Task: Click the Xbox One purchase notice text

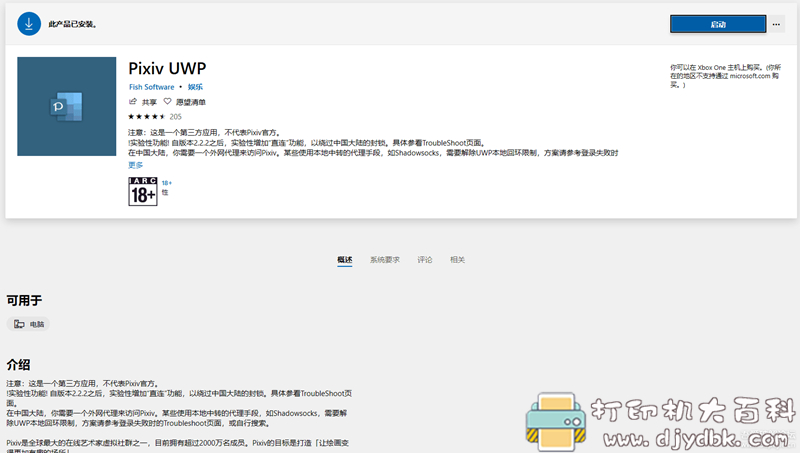Action: (726, 76)
